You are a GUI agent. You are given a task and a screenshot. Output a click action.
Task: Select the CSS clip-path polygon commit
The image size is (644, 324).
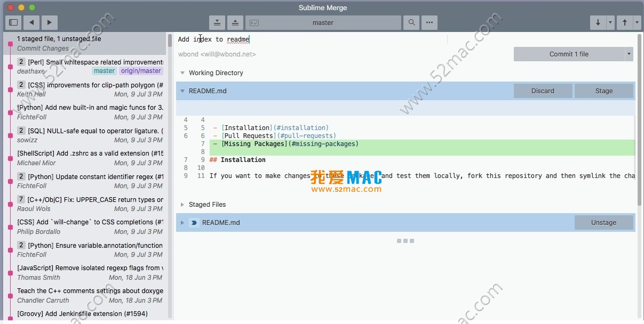(x=85, y=89)
